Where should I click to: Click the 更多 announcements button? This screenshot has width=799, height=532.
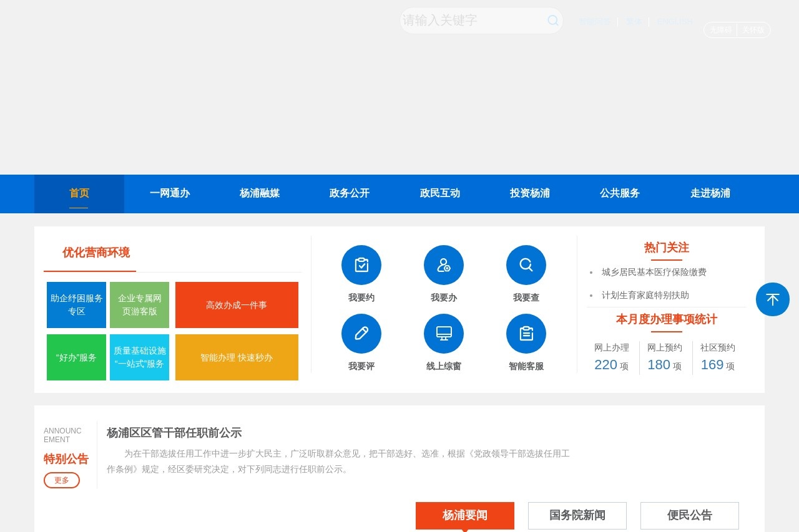(61, 480)
